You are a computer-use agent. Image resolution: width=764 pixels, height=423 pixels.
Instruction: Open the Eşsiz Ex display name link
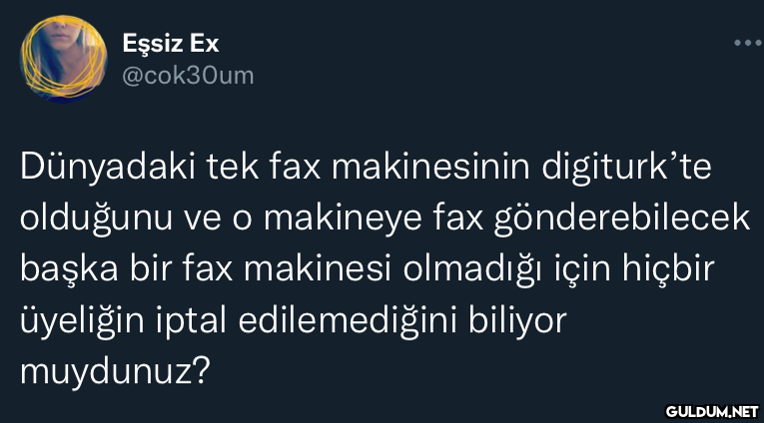point(171,45)
